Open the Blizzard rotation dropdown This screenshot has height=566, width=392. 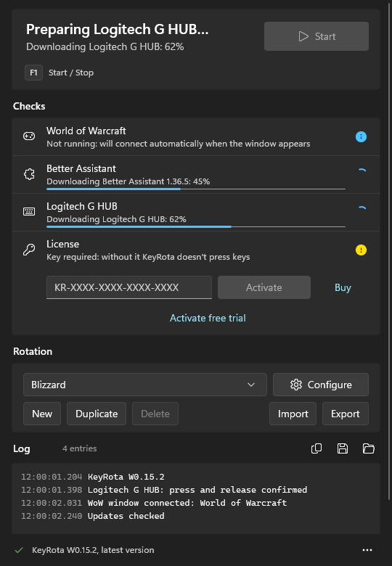pos(145,385)
